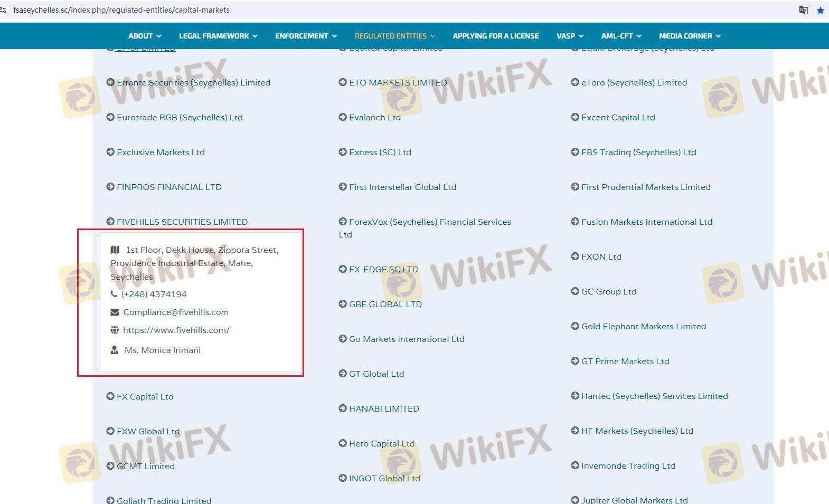The height and width of the screenshot is (504, 829).
Task: Click the site information icon beside URL
Action: 3,10
